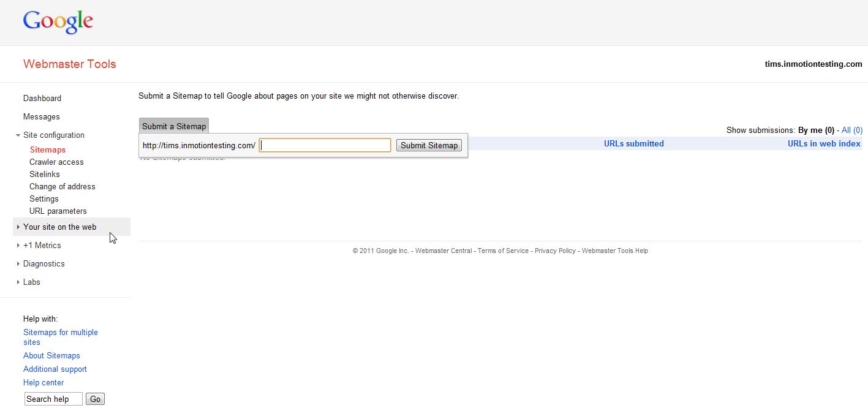Click the Submit a Sitemap description sentence

coord(298,96)
